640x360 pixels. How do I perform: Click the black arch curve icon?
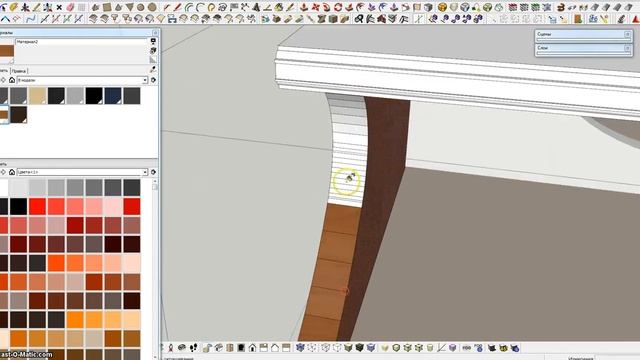point(5,19)
